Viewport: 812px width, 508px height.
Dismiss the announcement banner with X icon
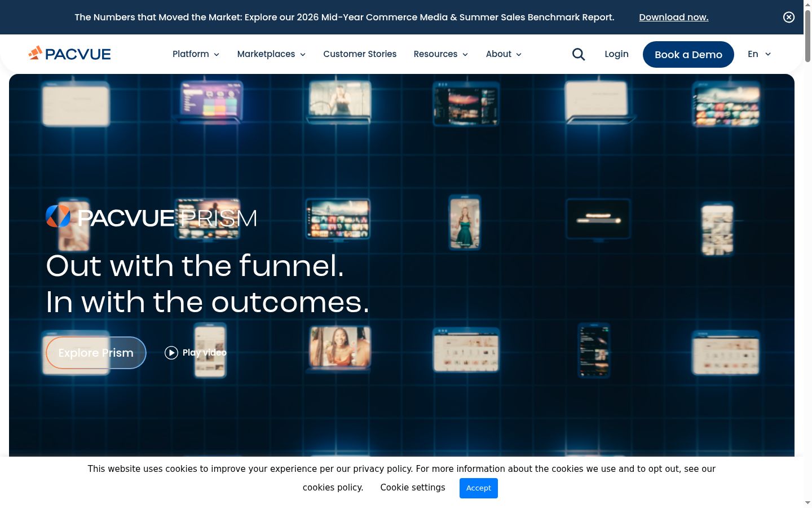pyautogui.click(x=789, y=17)
